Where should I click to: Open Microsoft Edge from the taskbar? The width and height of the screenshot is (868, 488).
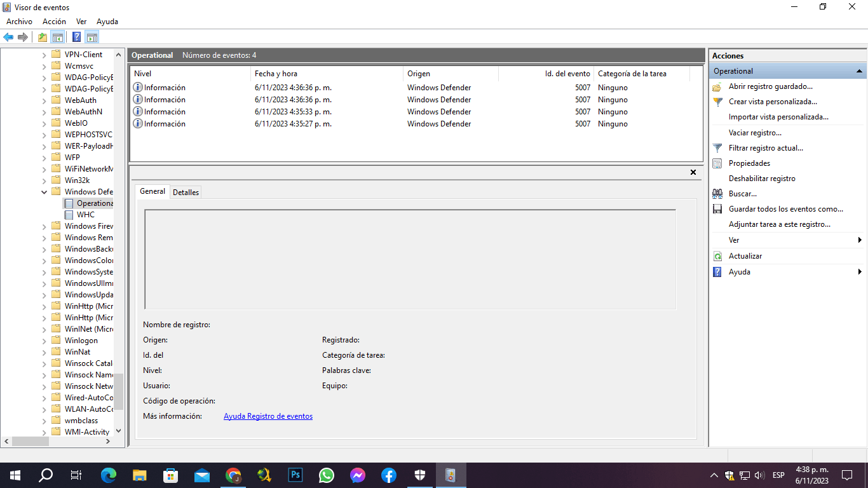point(109,475)
